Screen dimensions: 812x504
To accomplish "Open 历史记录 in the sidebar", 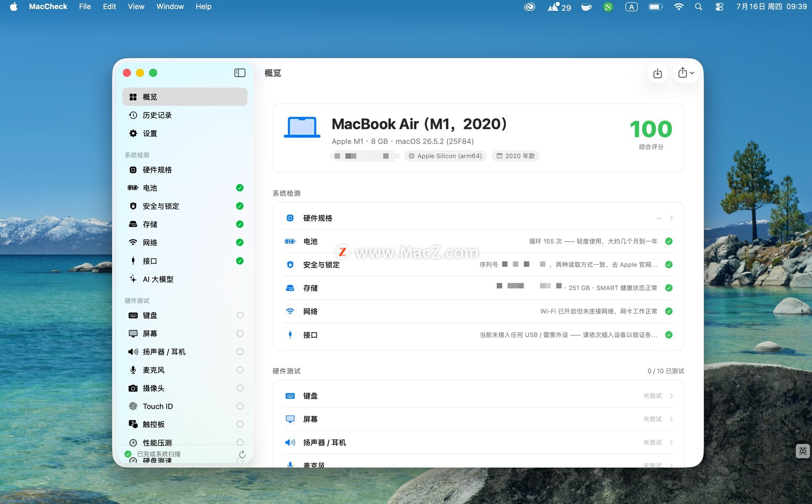I will point(185,115).
